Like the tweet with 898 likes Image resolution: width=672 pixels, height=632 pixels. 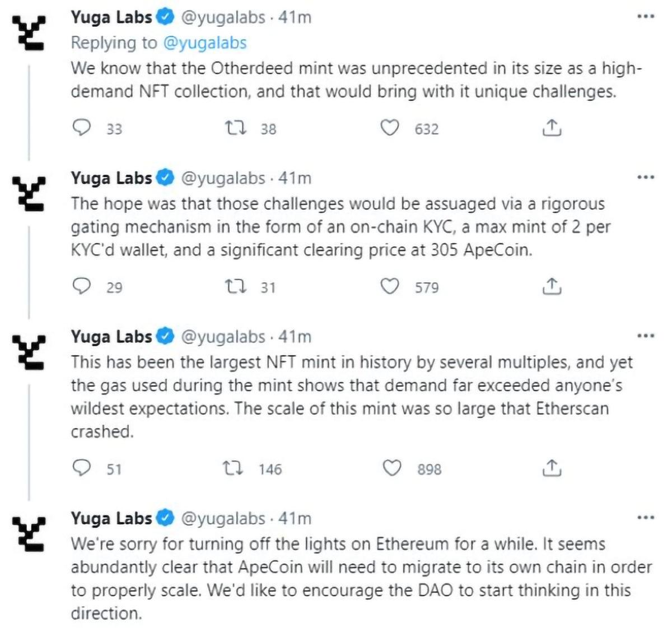[x=391, y=468]
